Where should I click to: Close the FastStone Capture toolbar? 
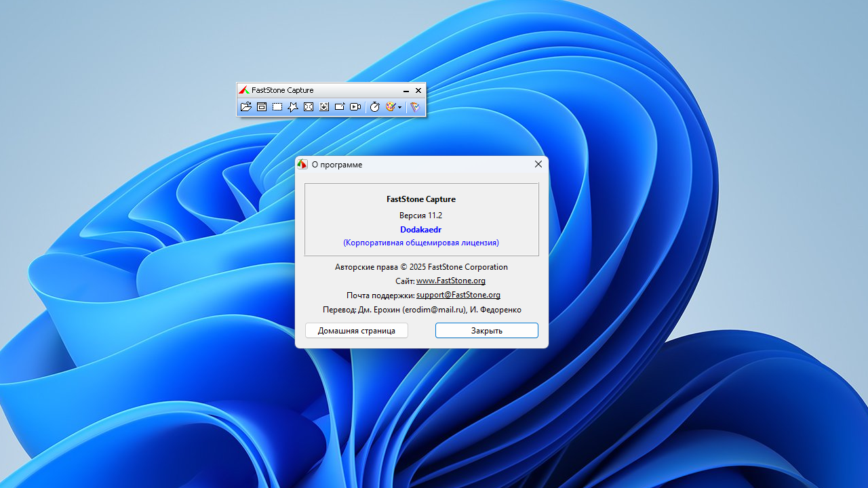point(418,91)
